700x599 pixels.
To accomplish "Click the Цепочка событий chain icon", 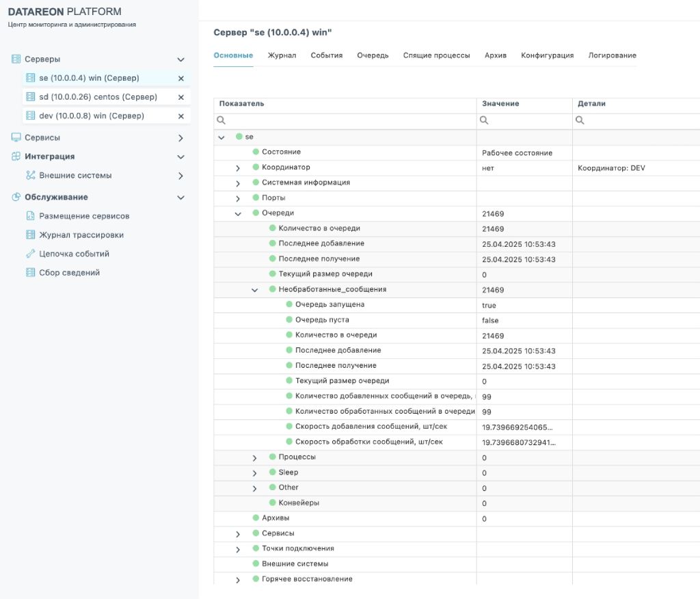I will [30, 254].
